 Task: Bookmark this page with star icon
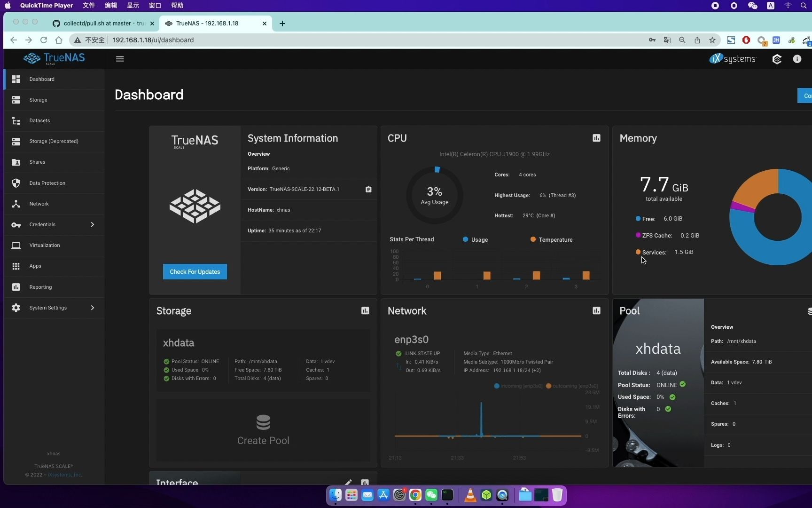(x=712, y=40)
